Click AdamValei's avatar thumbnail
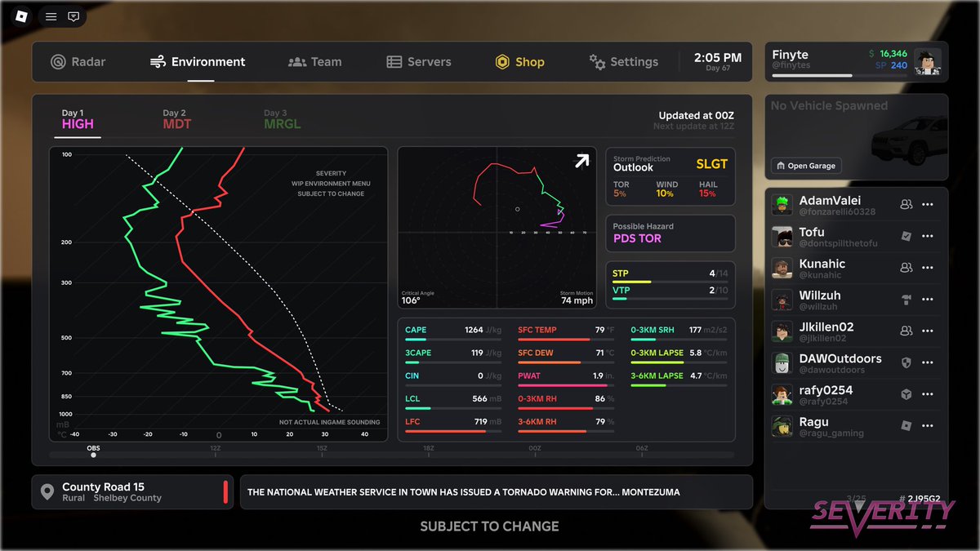980x551 pixels. (x=782, y=205)
